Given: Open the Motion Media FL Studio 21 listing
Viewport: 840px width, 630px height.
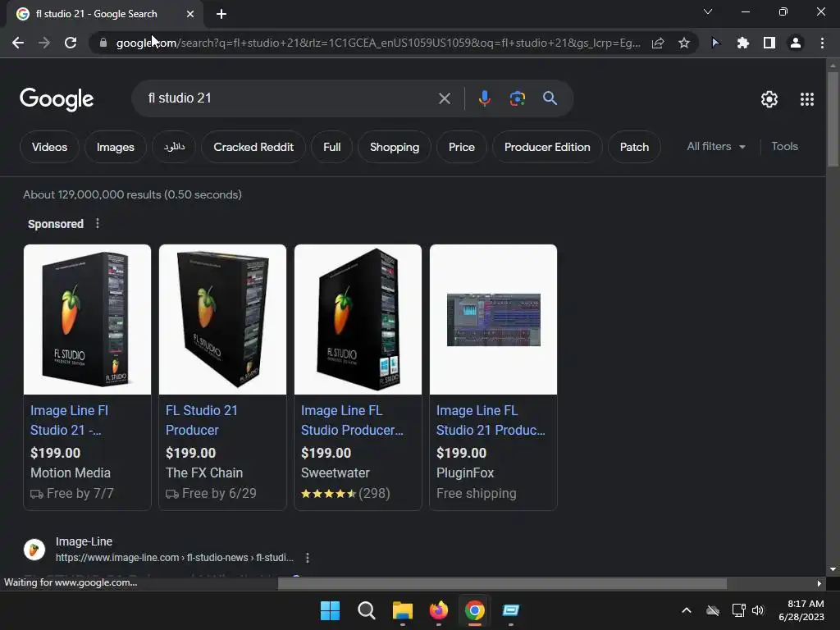Looking at the screenshot, I should [x=70, y=421].
